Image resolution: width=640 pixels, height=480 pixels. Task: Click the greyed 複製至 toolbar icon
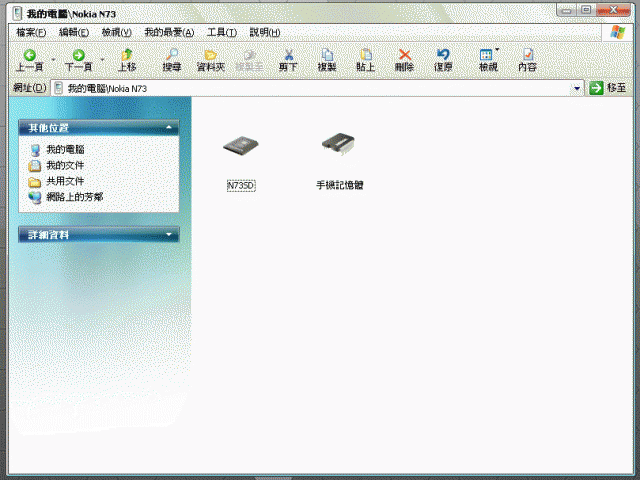point(249,55)
